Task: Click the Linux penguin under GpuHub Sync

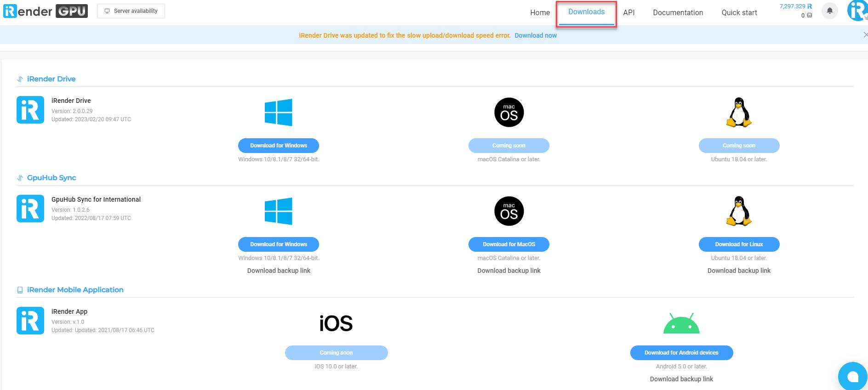Action: [738, 211]
